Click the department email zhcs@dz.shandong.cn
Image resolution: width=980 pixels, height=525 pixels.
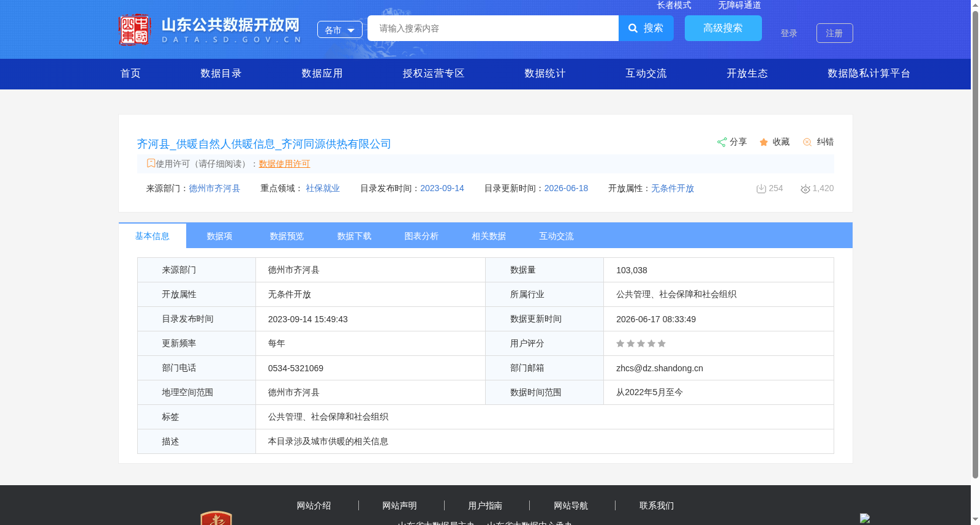click(660, 368)
